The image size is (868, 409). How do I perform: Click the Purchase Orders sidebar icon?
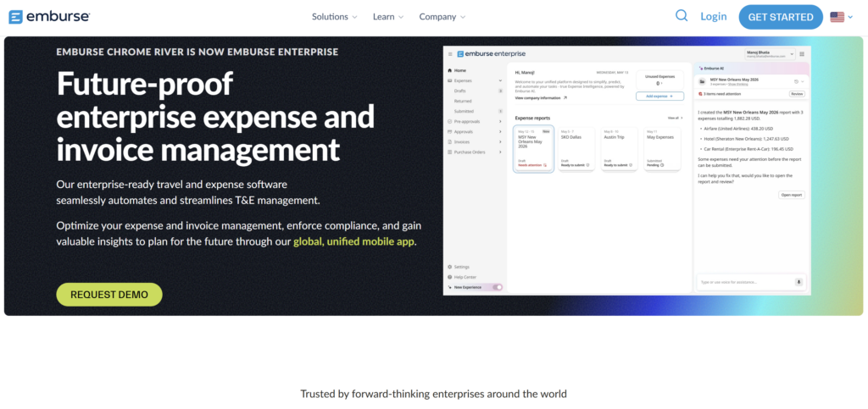(x=449, y=152)
